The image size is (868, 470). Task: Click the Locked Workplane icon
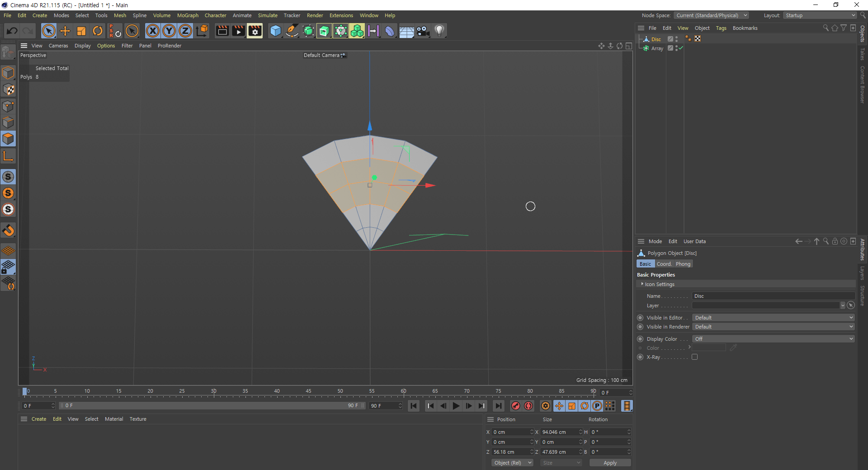click(x=8, y=267)
